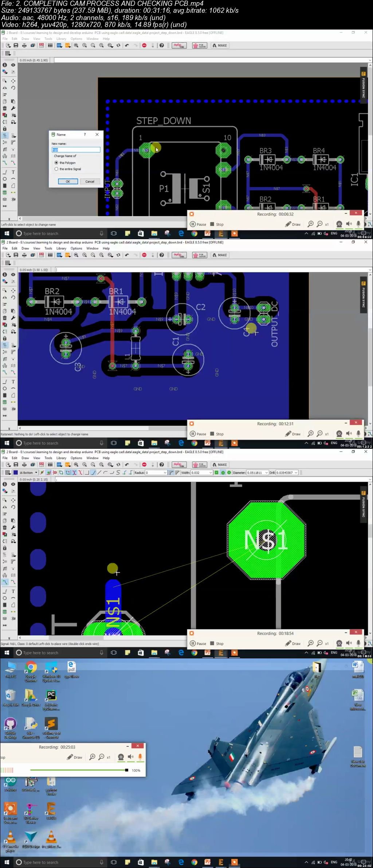Select the Icecream Screen Recorder shortcut
This screenshot has width=373, height=868.
click(x=11, y=813)
